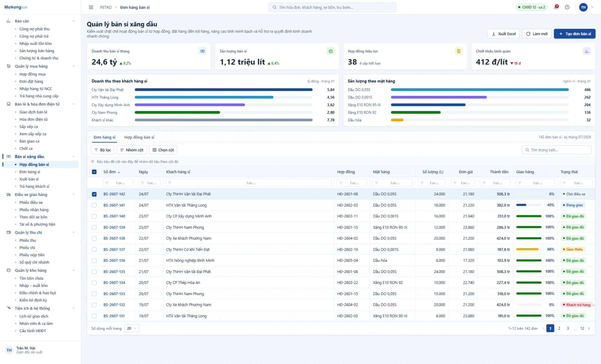Switch to the Hợp đồng bán sỉ tab

(x=139, y=137)
